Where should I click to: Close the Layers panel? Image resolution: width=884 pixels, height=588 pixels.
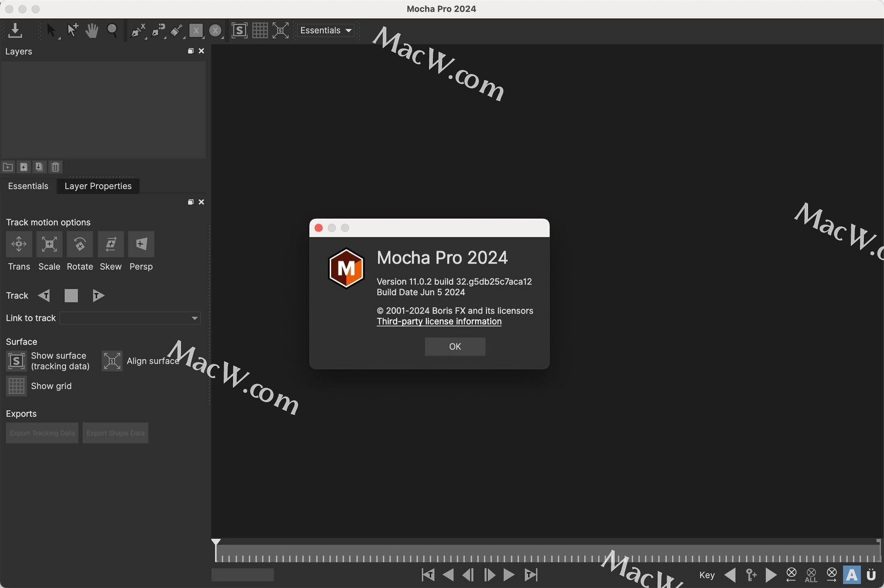click(201, 51)
